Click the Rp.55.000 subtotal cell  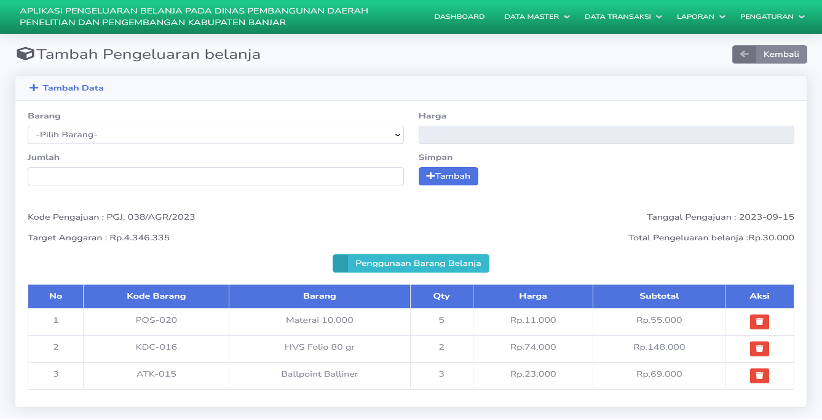(x=659, y=320)
